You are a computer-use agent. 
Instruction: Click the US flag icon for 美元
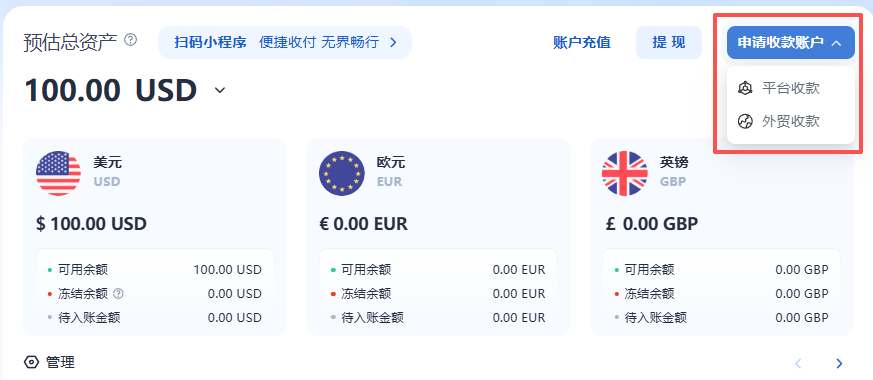[58, 173]
